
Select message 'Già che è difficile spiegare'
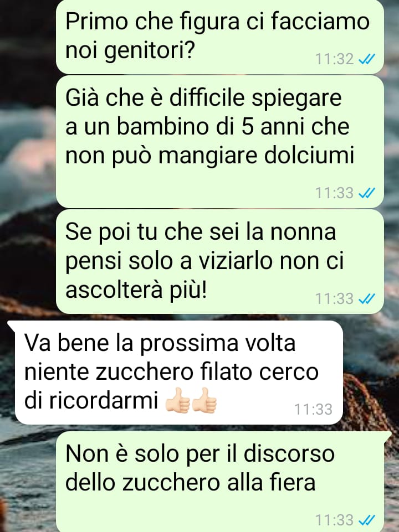[219, 142]
